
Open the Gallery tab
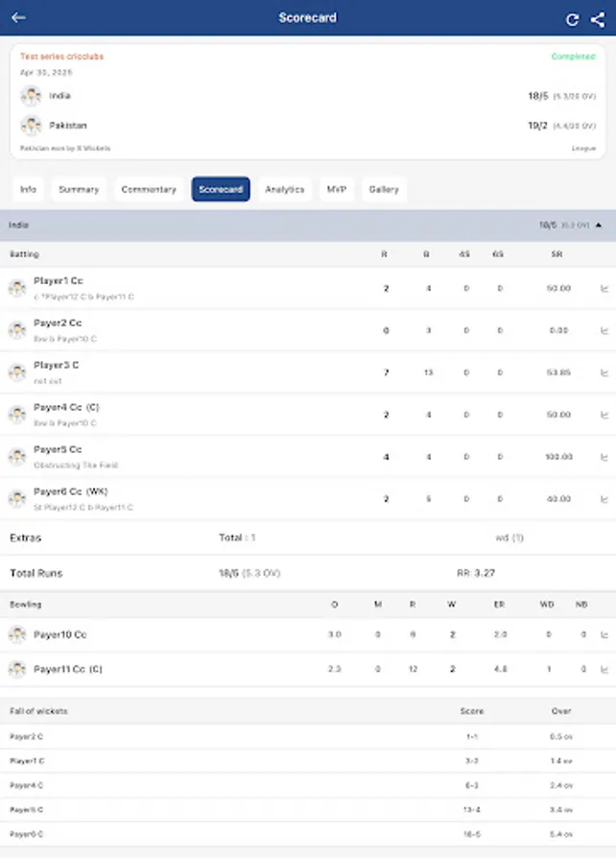(383, 189)
